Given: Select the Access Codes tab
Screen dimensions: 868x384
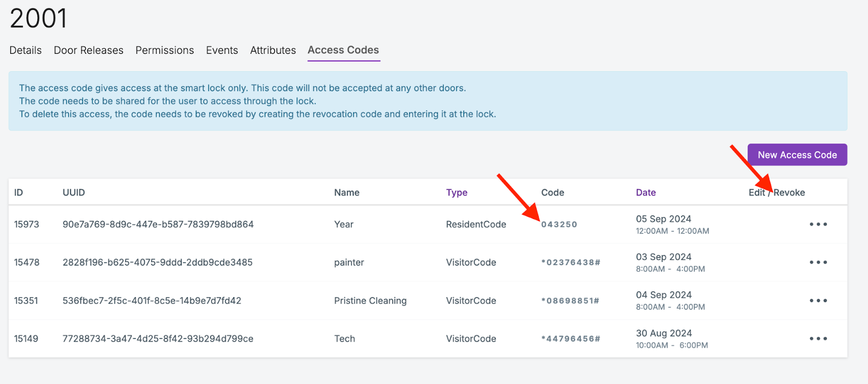Looking at the screenshot, I should 343,50.
